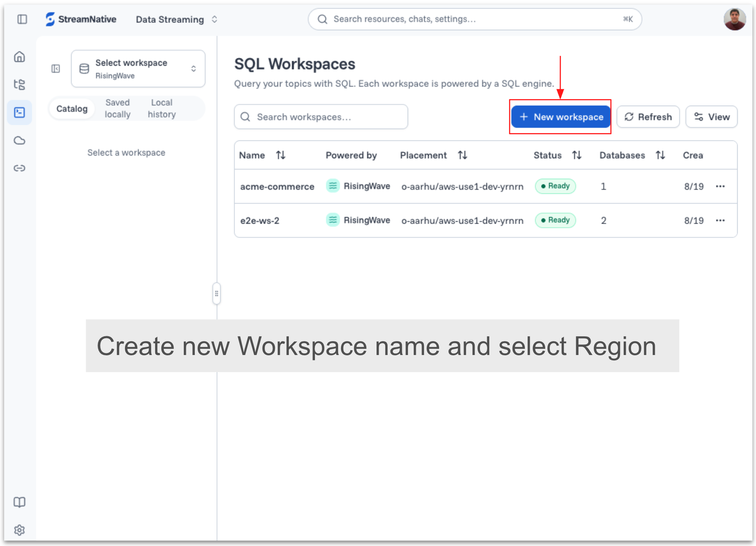Open the settings gear icon
756x546 pixels.
pos(20,530)
